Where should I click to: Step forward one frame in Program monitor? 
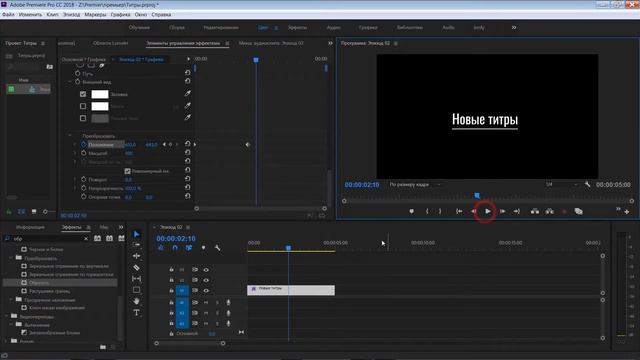tap(502, 211)
